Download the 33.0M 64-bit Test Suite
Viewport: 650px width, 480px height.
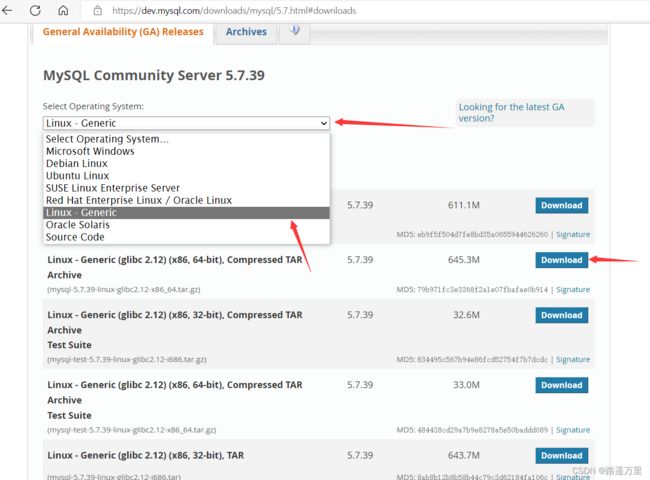coord(561,385)
